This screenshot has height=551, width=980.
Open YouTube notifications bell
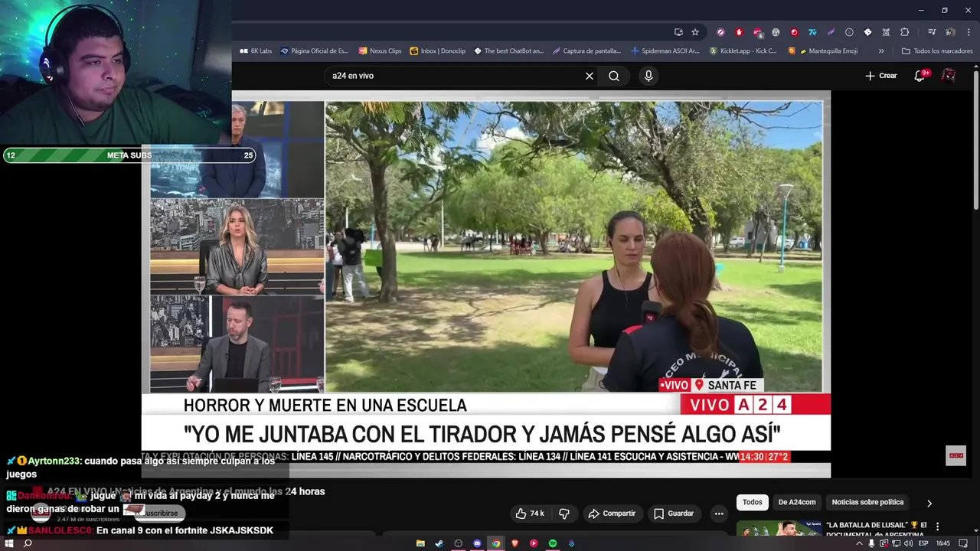coord(921,76)
